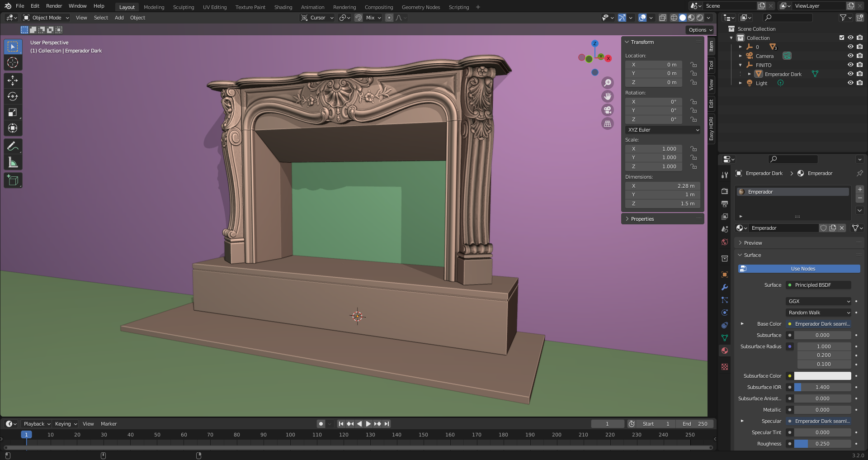The image size is (868, 460).
Task: Select the Add Cube tool
Action: pos(13,180)
